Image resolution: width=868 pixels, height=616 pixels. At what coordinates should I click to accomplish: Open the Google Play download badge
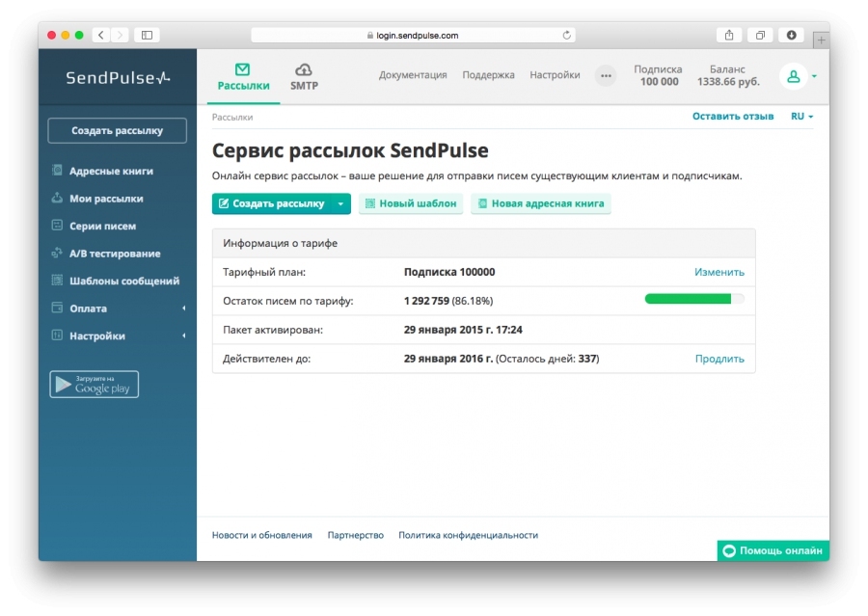(x=95, y=384)
